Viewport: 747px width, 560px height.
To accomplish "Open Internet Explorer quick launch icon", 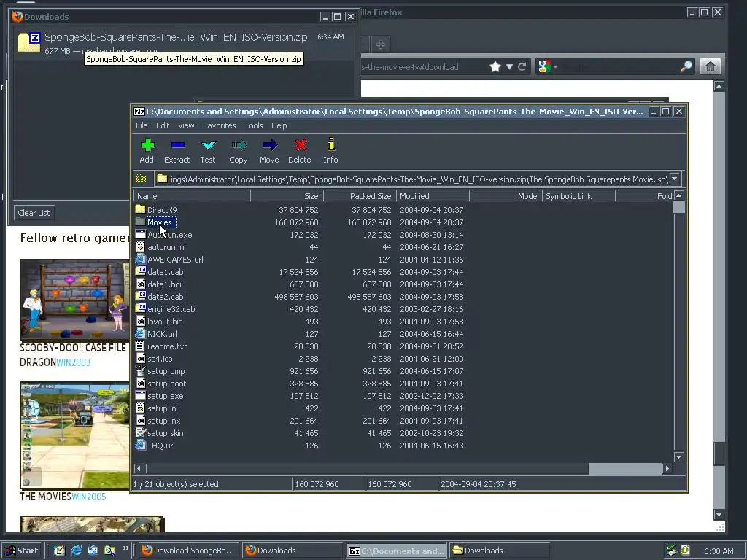I will (76, 551).
